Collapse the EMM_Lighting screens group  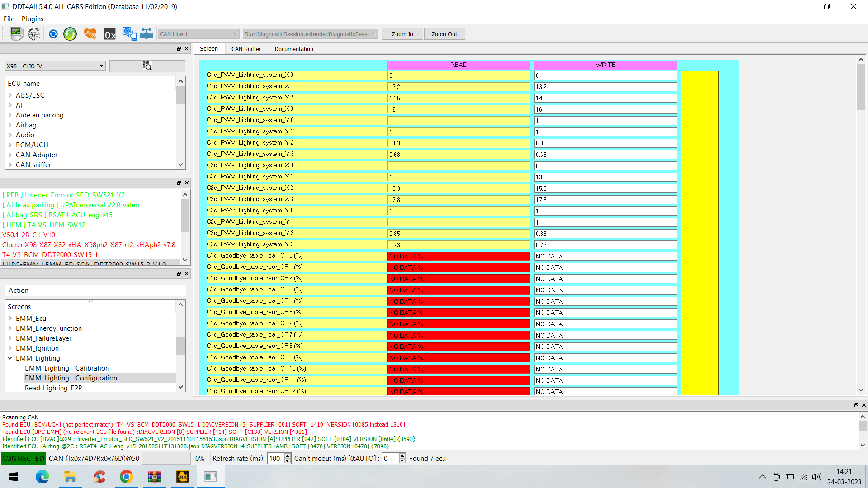(10, 358)
